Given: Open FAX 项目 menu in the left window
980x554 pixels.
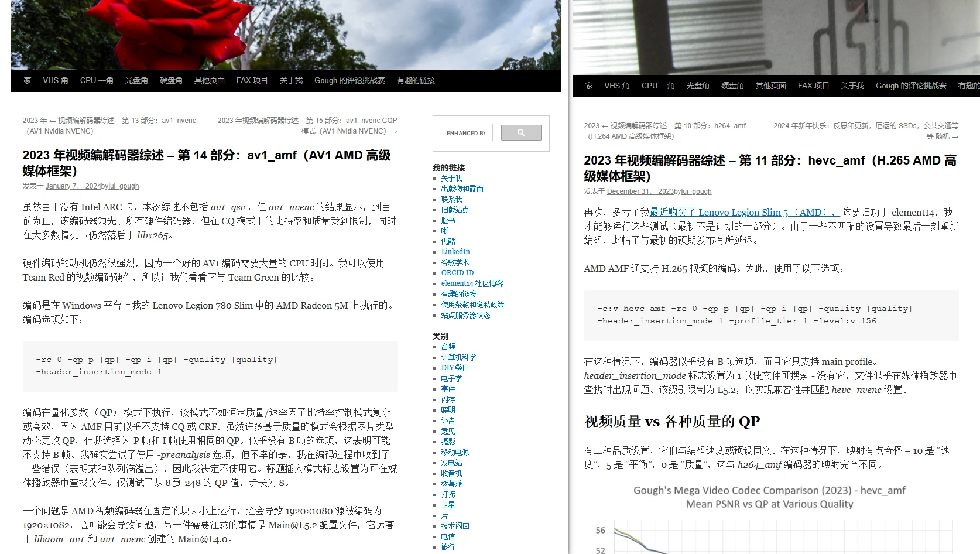Looking at the screenshot, I should tap(252, 80).
